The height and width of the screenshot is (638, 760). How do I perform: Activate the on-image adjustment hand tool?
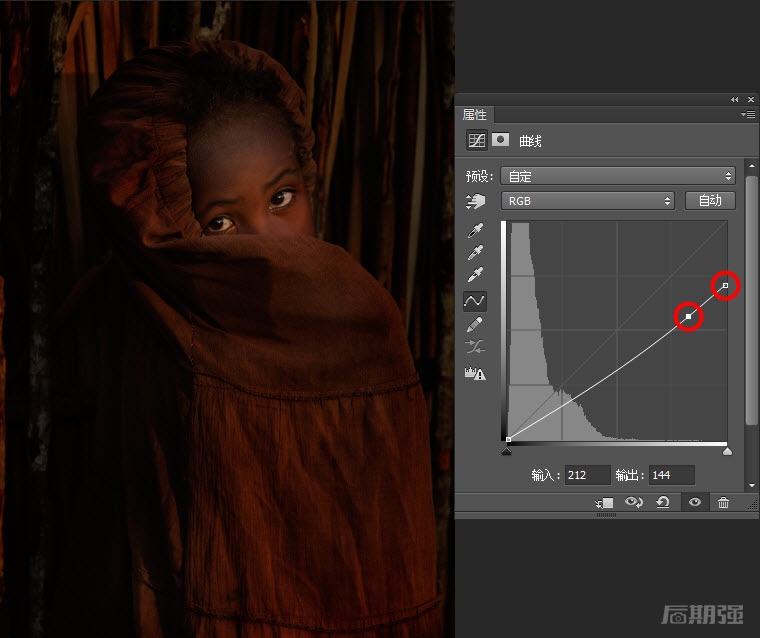(x=475, y=201)
